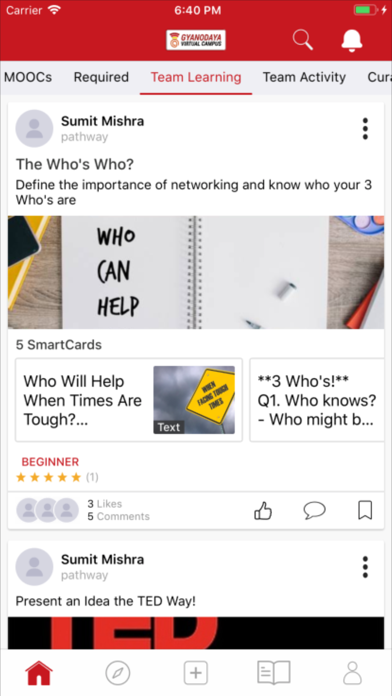392x696 pixels.
Task: Open Home via bottom house icon
Action: [39, 673]
